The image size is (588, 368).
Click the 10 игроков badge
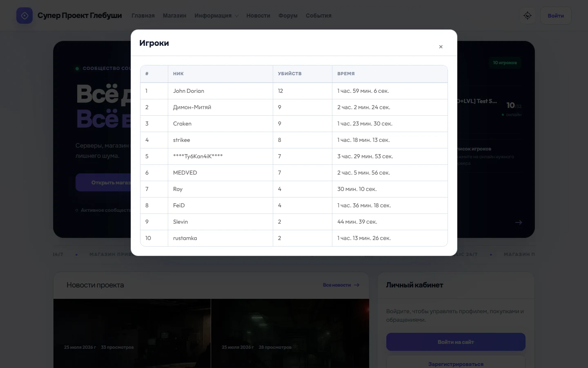coord(505,63)
